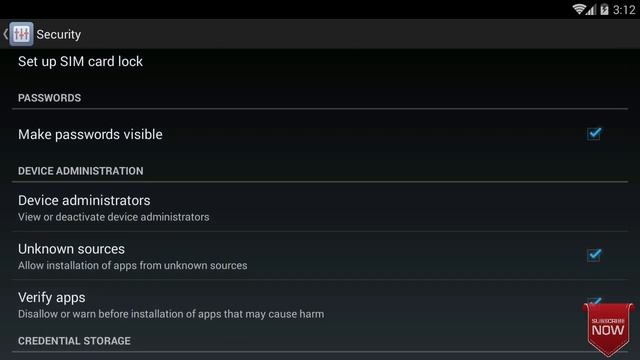Tap the Device Administration section header

(x=80, y=171)
